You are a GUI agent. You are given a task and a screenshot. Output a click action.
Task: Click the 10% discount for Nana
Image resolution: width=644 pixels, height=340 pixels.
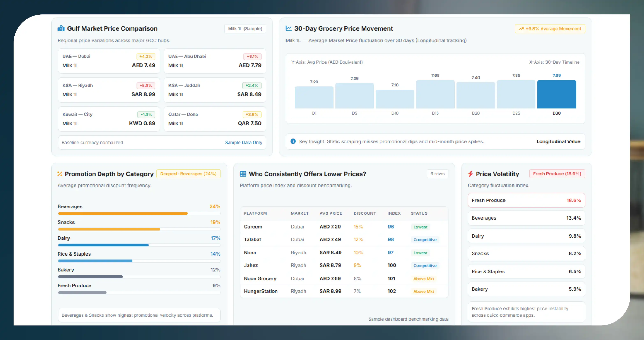[358, 253]
